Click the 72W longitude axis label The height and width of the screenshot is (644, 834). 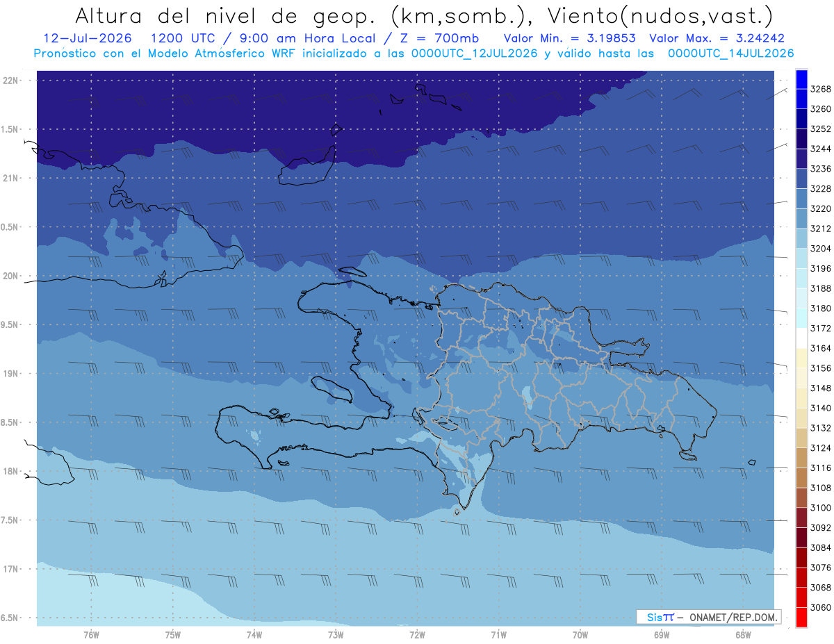(x=417, y=634)
